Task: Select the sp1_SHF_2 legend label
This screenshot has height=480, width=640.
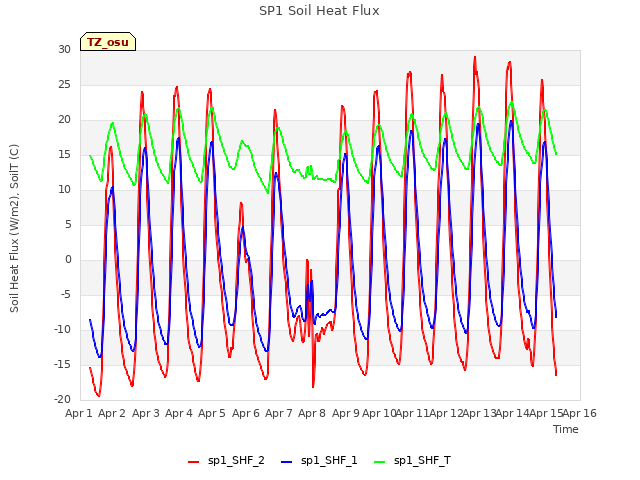Action: (236, 460)
